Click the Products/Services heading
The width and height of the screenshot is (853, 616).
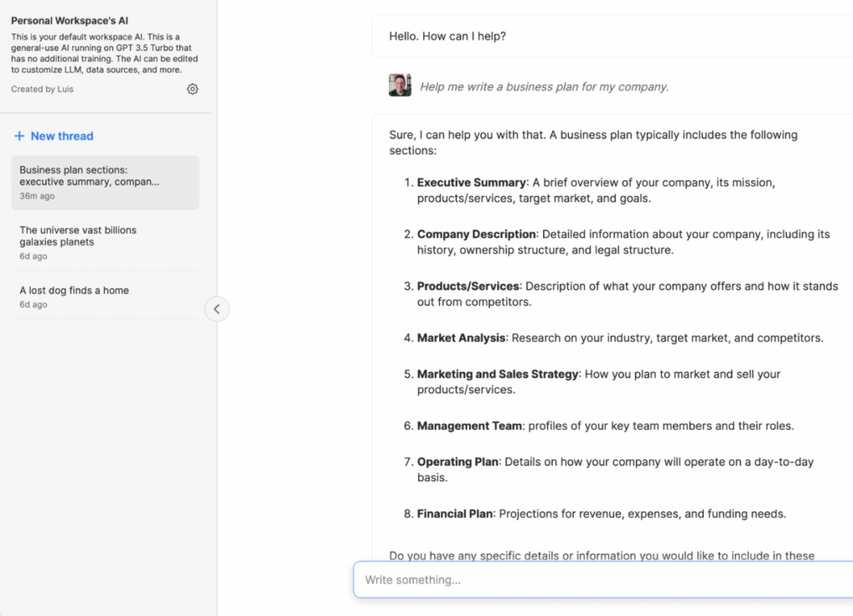468,286
